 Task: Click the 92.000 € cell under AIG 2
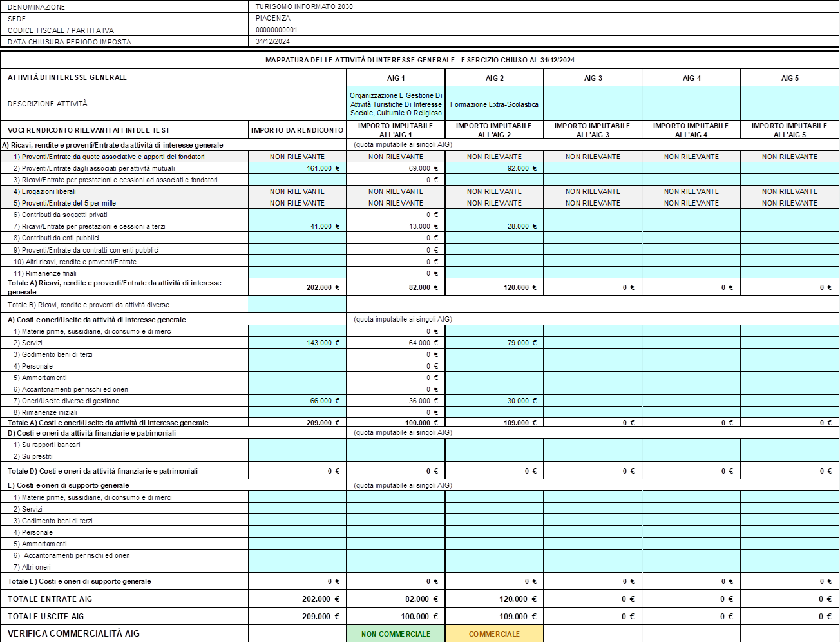point(494,168)
